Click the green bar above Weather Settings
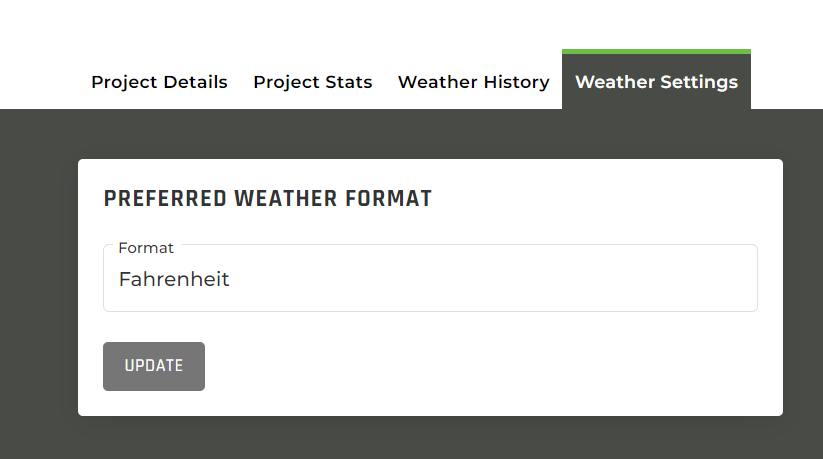This screenshot has height=459, width=823. [656, 51]
